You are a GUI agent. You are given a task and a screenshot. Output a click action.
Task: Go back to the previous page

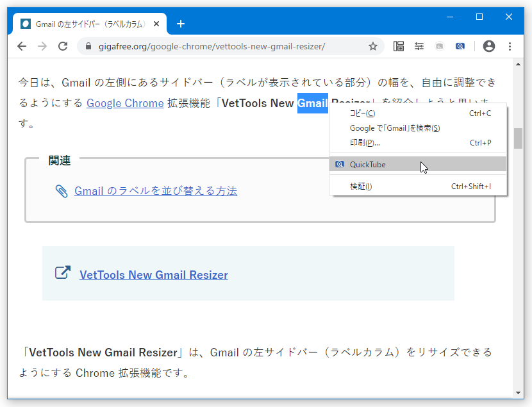(x=22, y=46)
